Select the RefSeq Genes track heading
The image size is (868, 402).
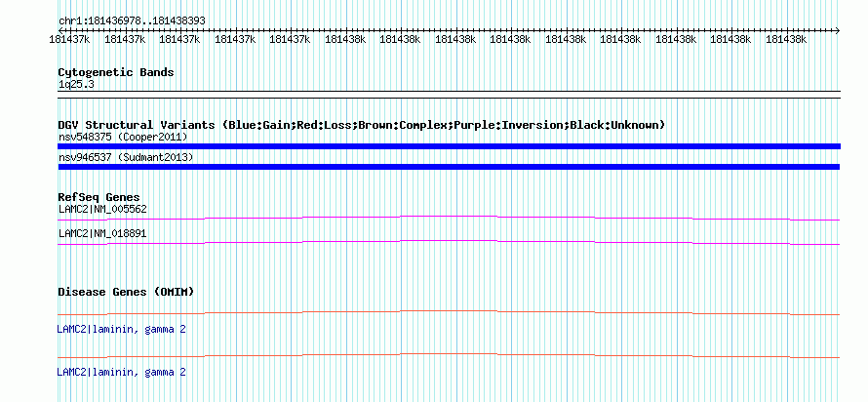[x=99, y=198]
